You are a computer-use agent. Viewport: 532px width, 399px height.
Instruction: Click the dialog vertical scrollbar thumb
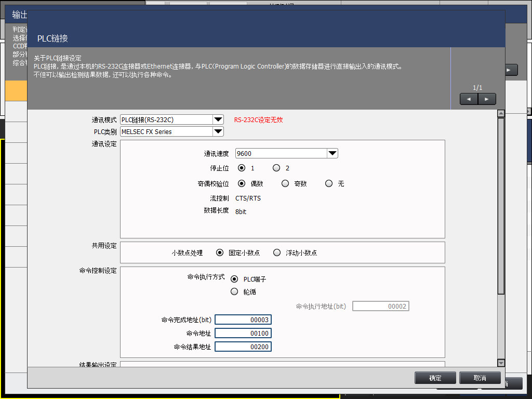tap(501, 205)
